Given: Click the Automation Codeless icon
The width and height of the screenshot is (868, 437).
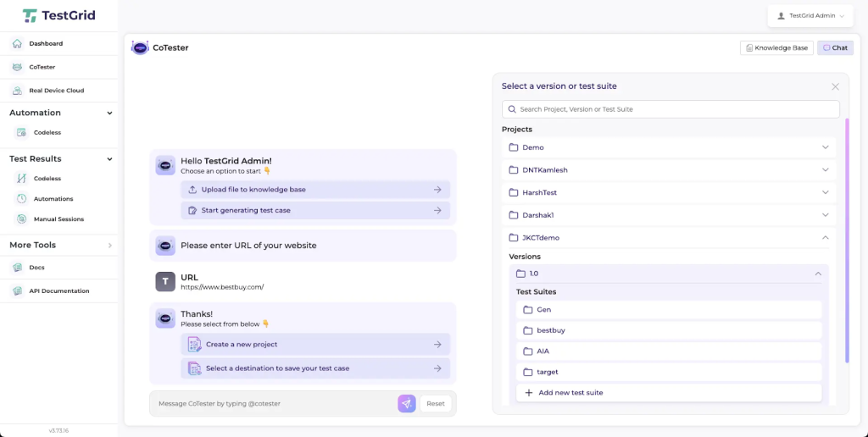Looking at the screenshot, I should (21, 133).
